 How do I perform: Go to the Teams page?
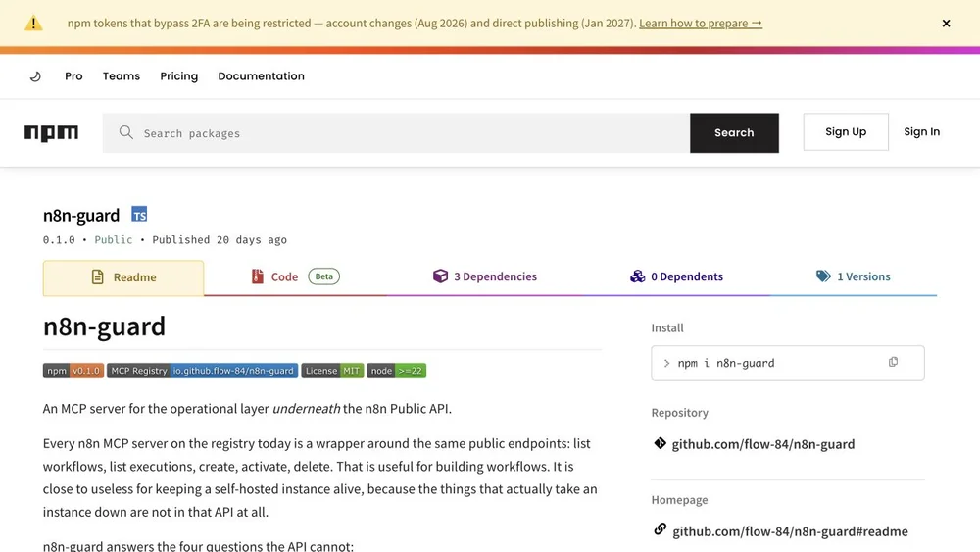122,76
